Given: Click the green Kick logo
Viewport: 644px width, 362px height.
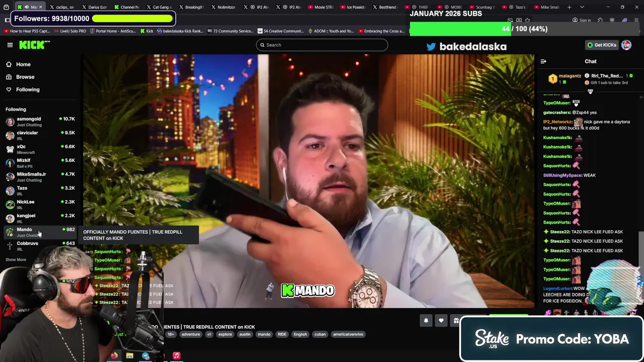Looking at the screenshot, I should click(33, 45).
